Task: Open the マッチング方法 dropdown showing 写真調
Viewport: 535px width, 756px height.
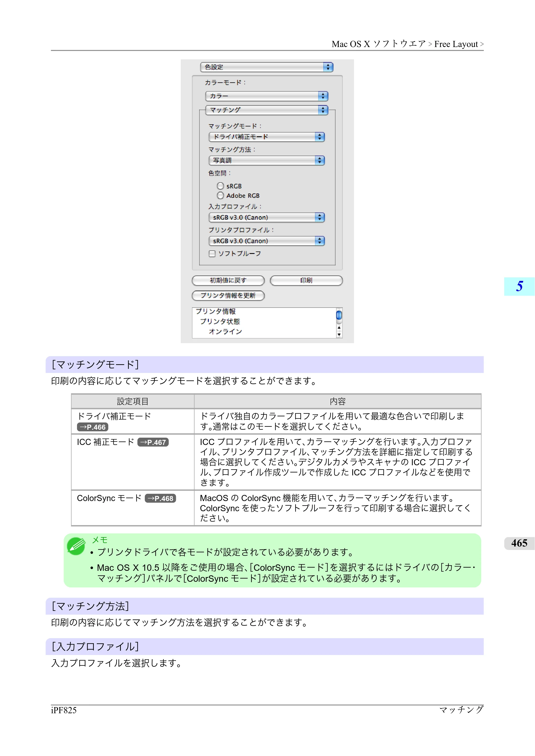Action: 267,160
